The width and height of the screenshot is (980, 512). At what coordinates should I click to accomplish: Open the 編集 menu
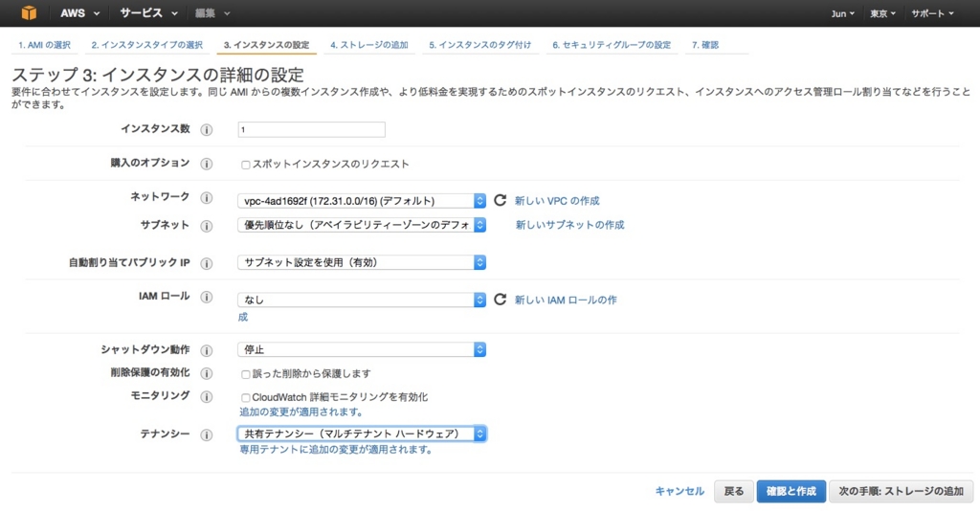click(x=212, y=13)
